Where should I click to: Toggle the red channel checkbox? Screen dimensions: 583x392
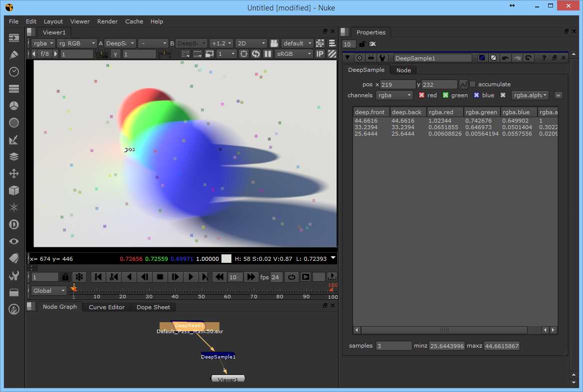(421, 95)
